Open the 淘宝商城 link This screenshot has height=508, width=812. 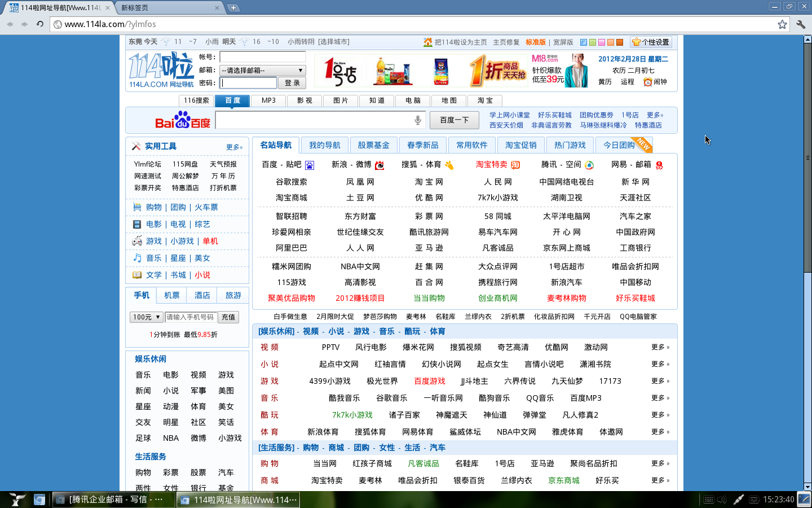[292, 198]
